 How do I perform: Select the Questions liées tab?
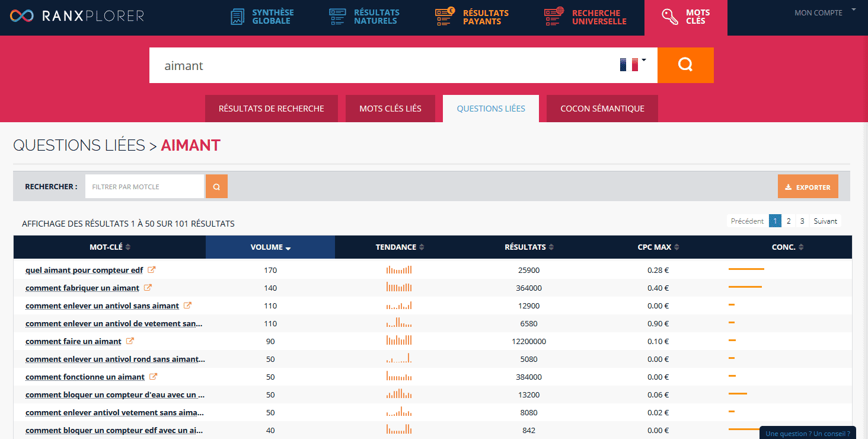pyautogui.click(x=491, y=109)
